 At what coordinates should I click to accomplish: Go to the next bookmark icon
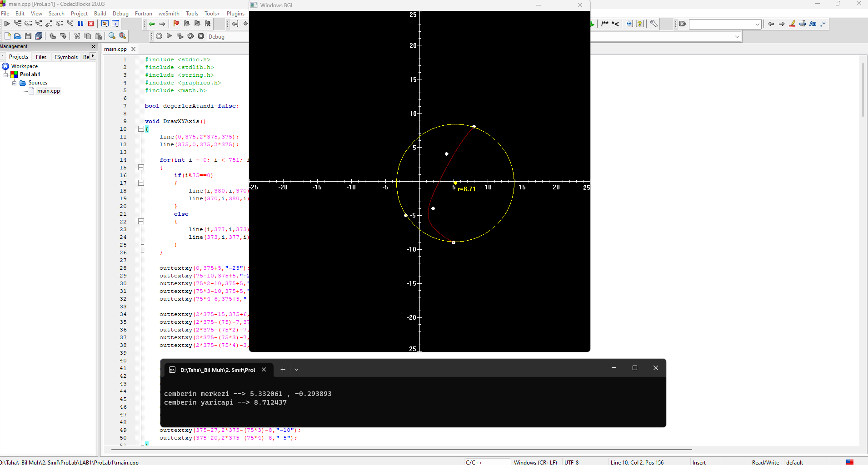point(197,24)
